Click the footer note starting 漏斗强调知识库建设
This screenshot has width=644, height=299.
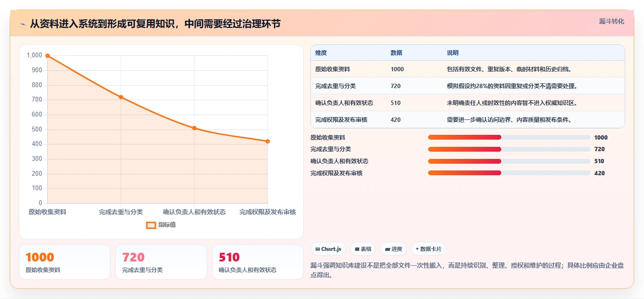click(467, 271)
